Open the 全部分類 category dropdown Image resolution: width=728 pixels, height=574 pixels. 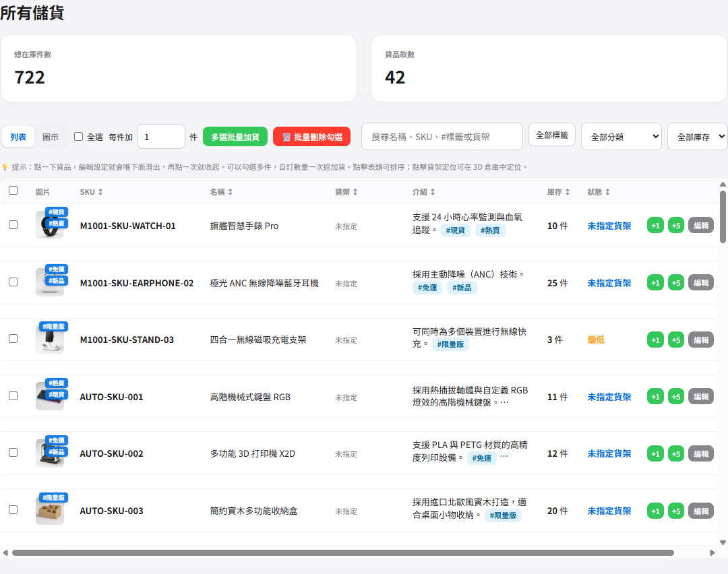[621, 136]
